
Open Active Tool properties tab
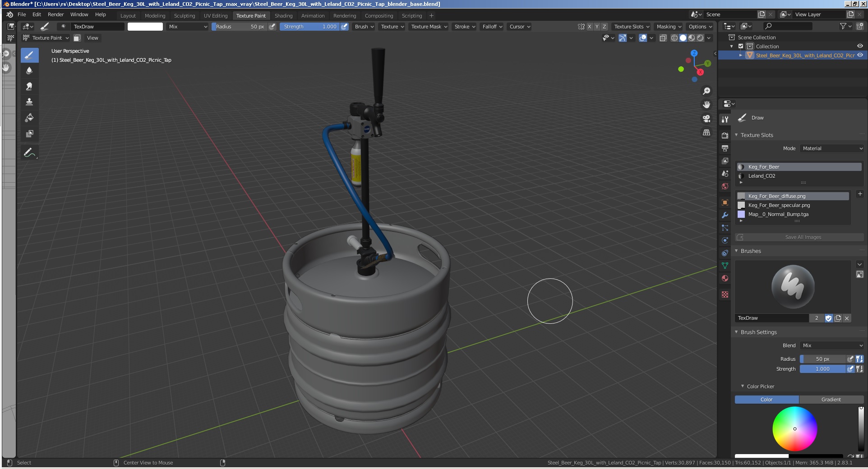click(725, 119)
